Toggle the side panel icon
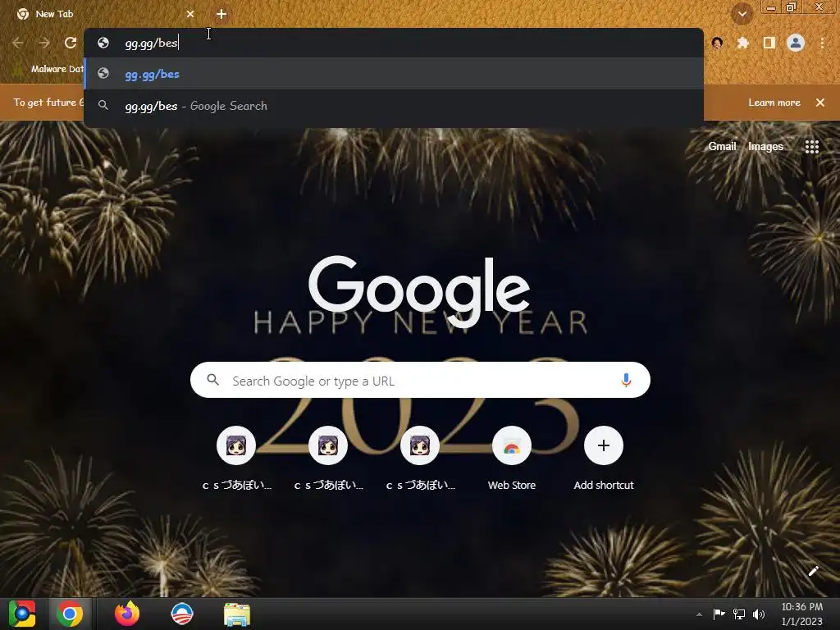The image size is (840, 630). click(769, 43)
